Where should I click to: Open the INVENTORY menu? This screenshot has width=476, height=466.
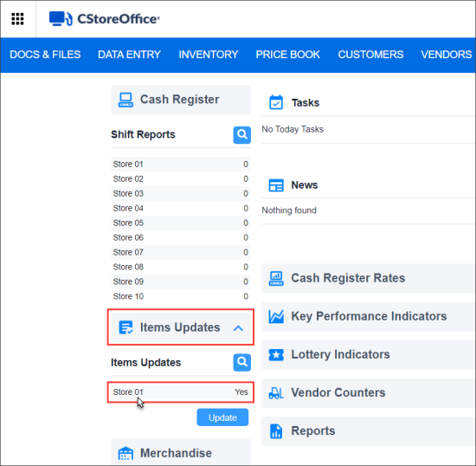click(x=209, y=55)
